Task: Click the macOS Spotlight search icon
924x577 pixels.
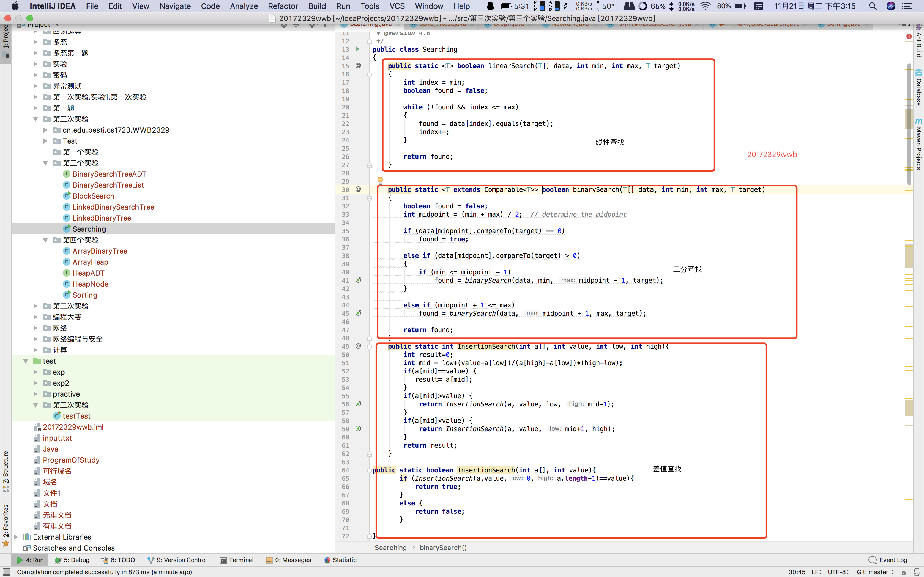Action: (x=873, y=6)
